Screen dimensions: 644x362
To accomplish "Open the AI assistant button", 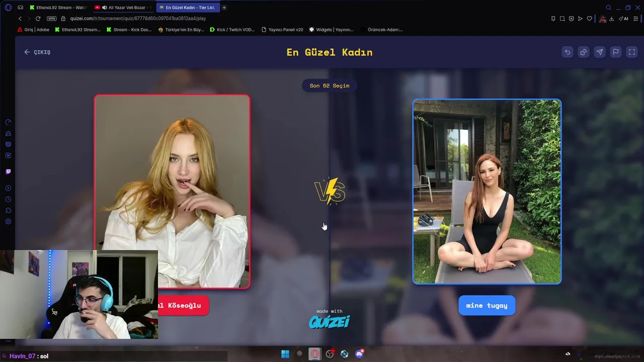I will (624, 19).
